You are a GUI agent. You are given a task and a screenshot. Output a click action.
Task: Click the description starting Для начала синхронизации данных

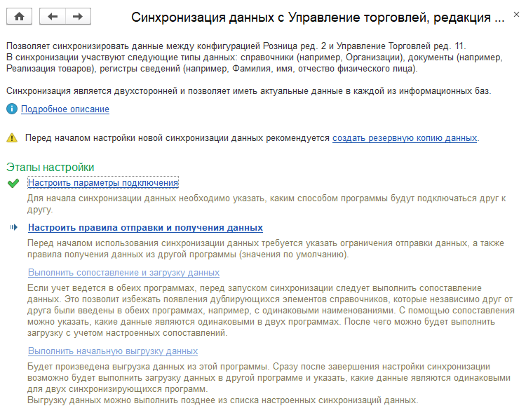coord(267,204)
